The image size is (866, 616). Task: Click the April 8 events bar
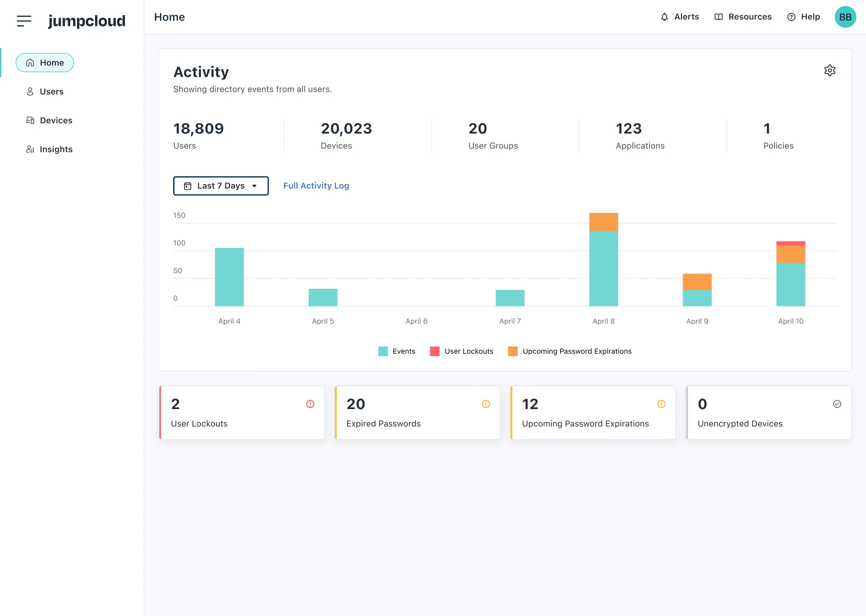604,268
